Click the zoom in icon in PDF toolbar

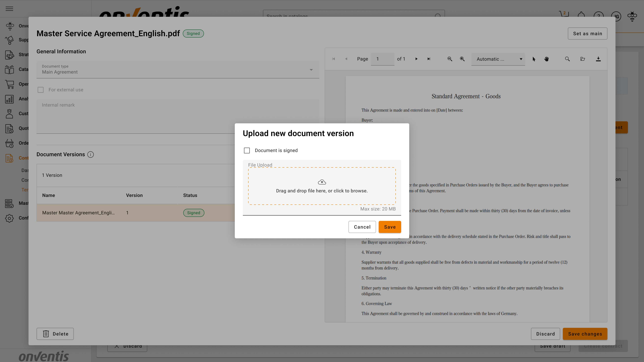tap(462, 59)
